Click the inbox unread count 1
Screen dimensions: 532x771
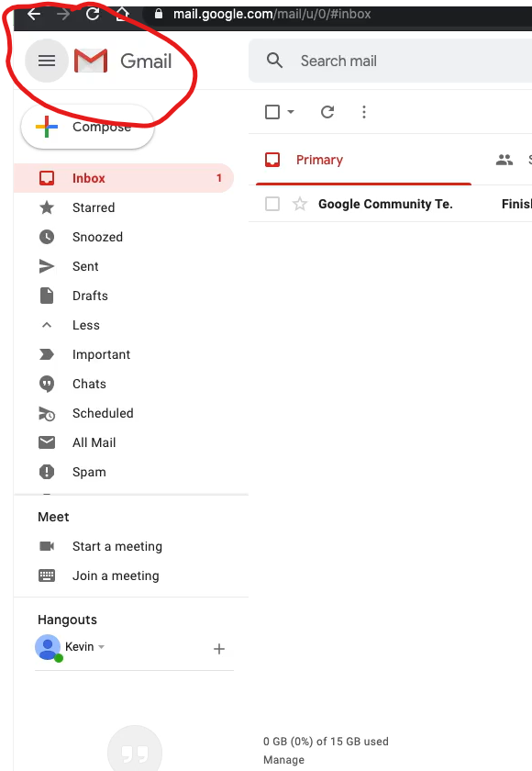point(219,178)
